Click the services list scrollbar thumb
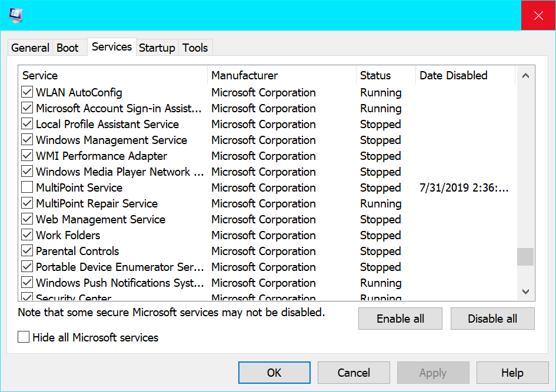 (525, 257)
